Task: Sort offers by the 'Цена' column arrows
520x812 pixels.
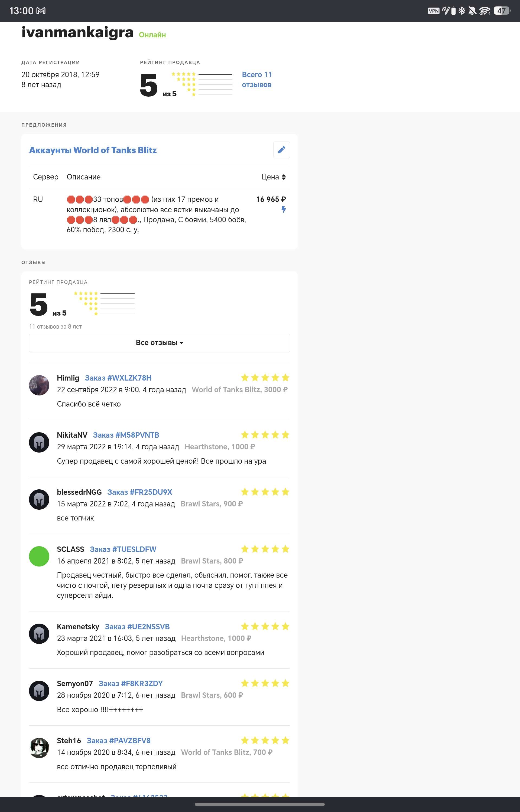Action: pyautogui.click(x=284, y=177)
